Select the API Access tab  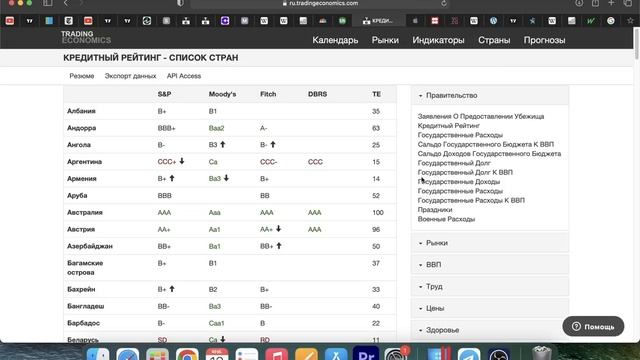click(x=184, y=76)
